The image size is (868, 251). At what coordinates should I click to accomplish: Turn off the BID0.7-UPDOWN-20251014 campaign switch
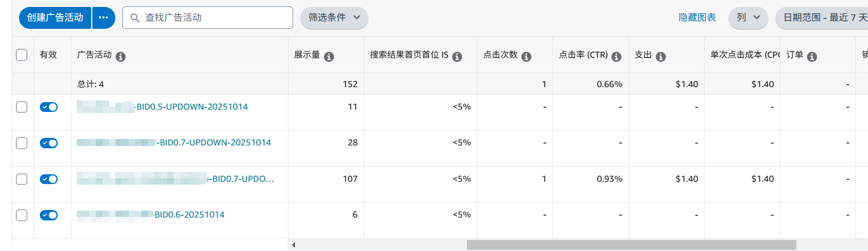[x=48, y=143]
